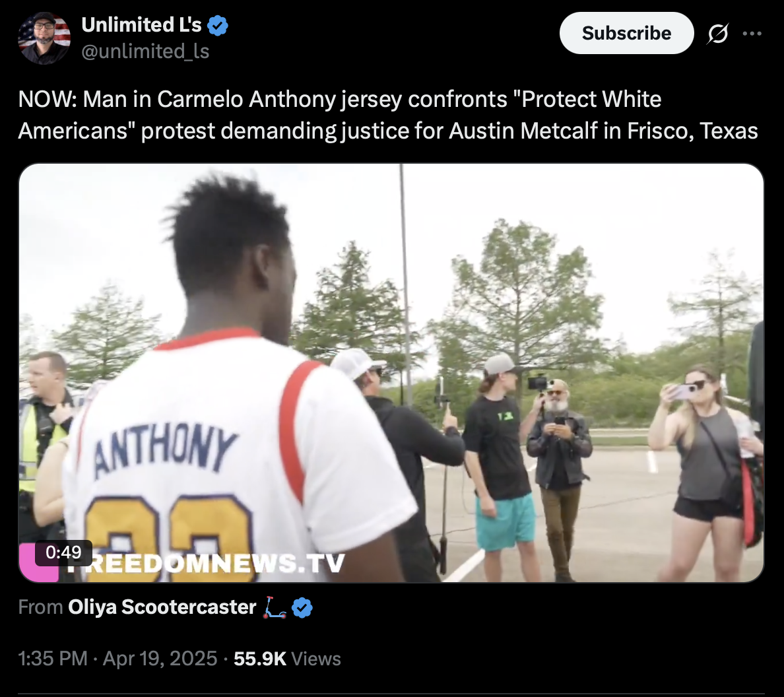784x697 pixels.
Task: Click the pink corner overlay in video
Action: coord(38,562)
